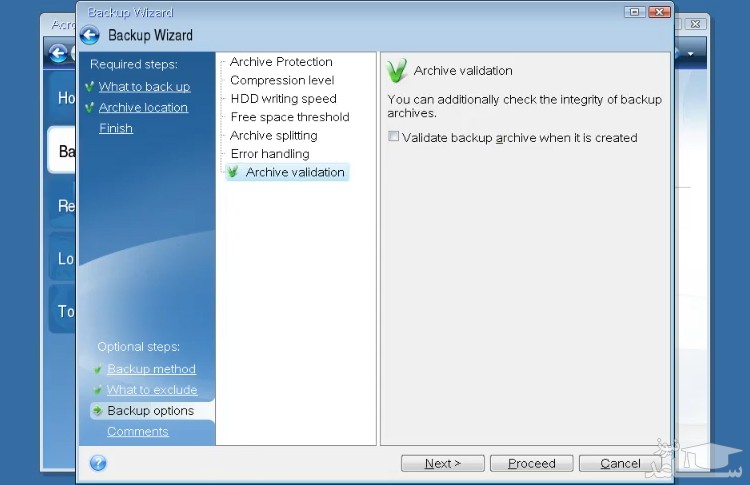Select Compression level option

tap(282, 80)
